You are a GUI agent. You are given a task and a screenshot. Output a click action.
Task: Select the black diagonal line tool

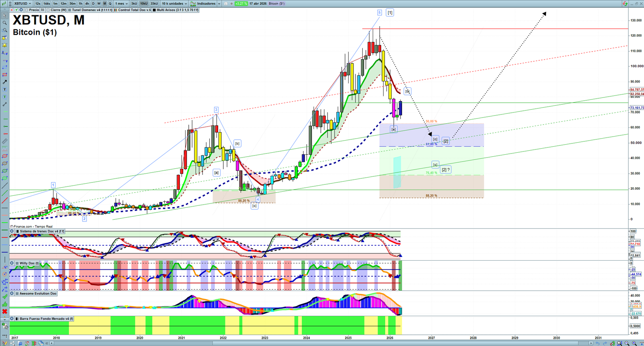[x=4, y=186]
